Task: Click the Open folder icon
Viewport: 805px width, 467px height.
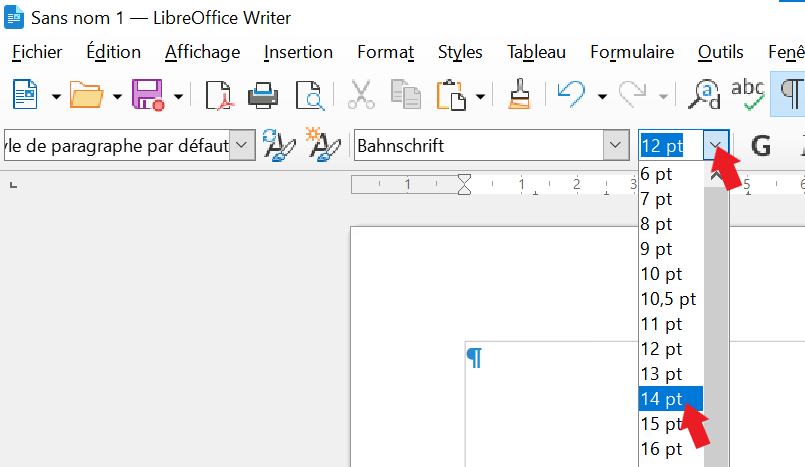Action: 86,95
